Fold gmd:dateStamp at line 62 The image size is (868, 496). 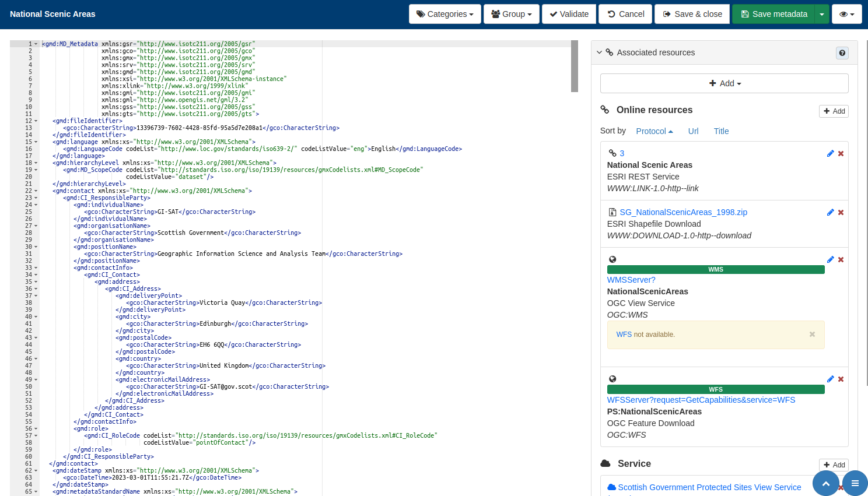36,471
